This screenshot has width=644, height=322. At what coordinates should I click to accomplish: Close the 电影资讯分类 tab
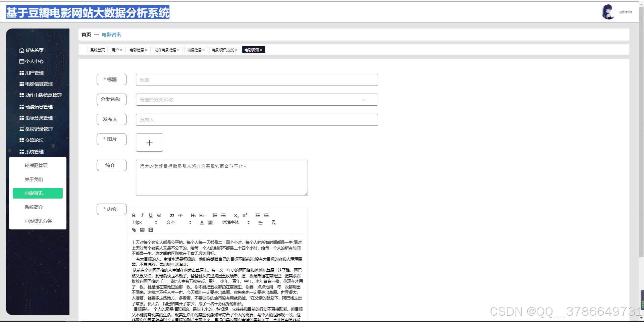pyautogui.click(x=236, y=50)
